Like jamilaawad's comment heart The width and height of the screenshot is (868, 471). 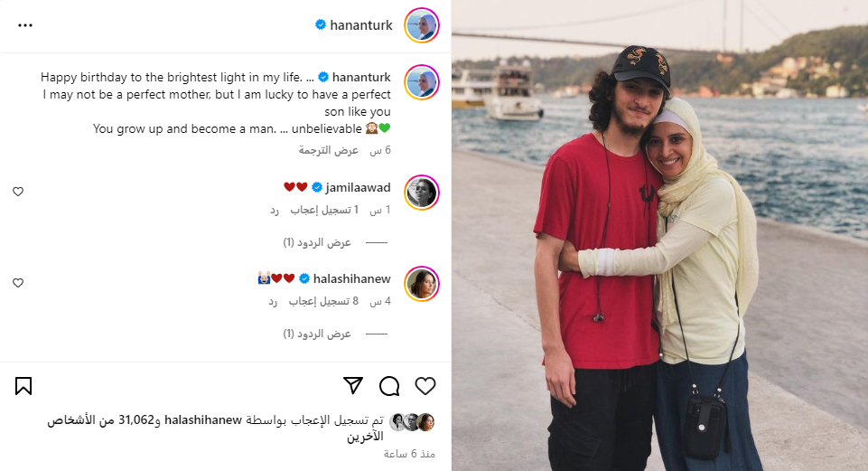[x=18, y=191]
